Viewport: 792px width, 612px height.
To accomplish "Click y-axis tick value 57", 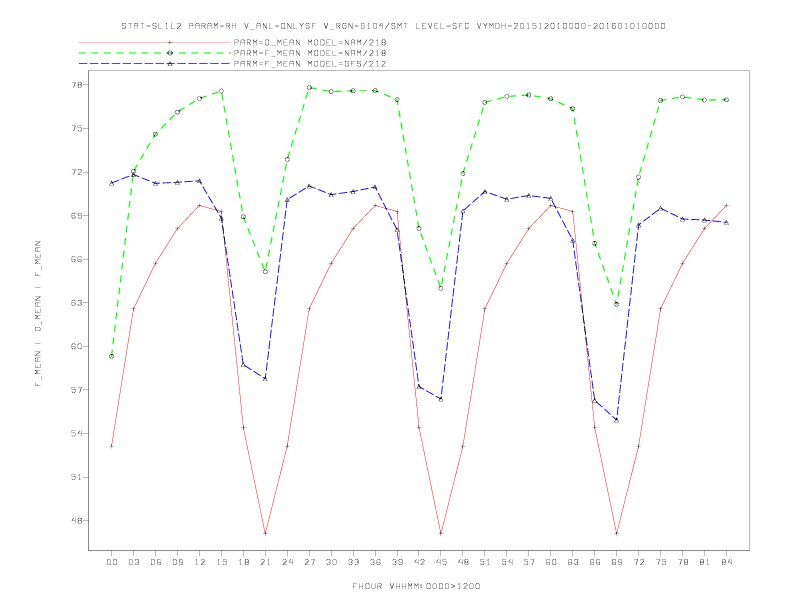I will coord(76,390).
